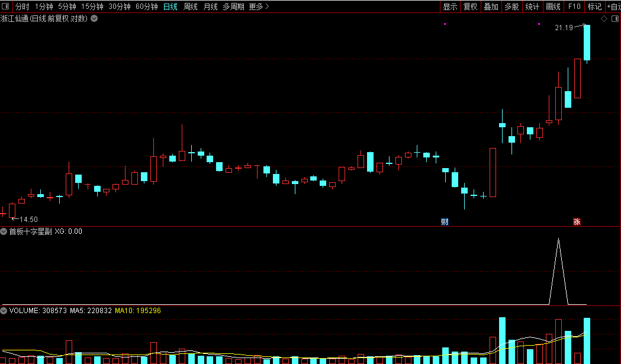Open F10 company information
Screen dimensions: 621x364
click(x=574, y=7)
